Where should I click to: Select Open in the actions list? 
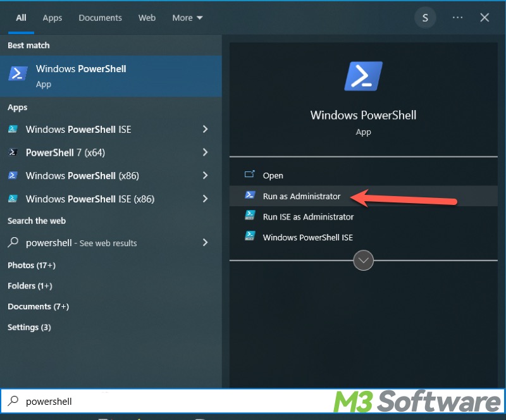363,175
